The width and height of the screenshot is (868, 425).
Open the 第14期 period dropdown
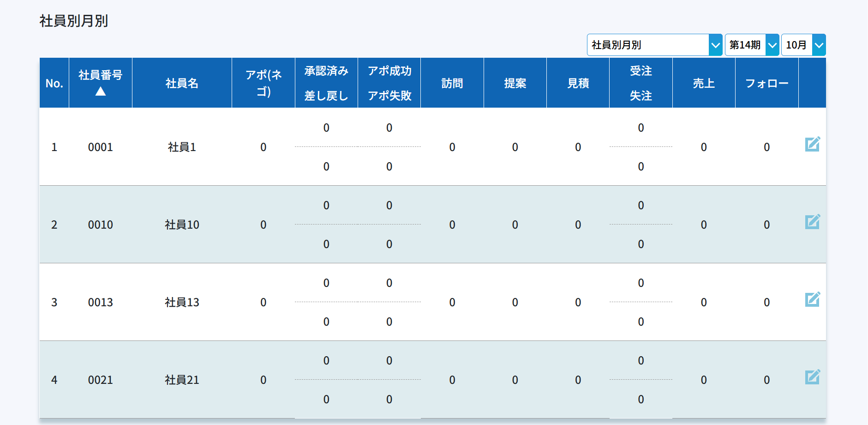[752, 45]
